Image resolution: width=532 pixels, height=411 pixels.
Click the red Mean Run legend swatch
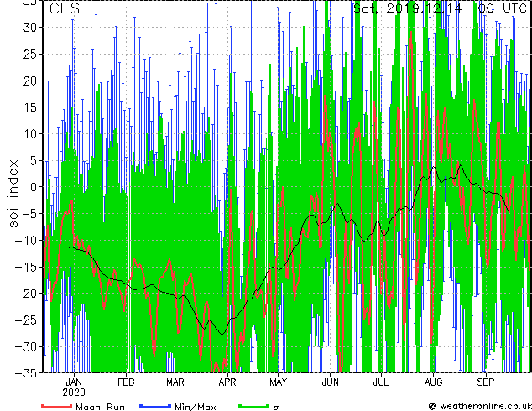point(57,406)
